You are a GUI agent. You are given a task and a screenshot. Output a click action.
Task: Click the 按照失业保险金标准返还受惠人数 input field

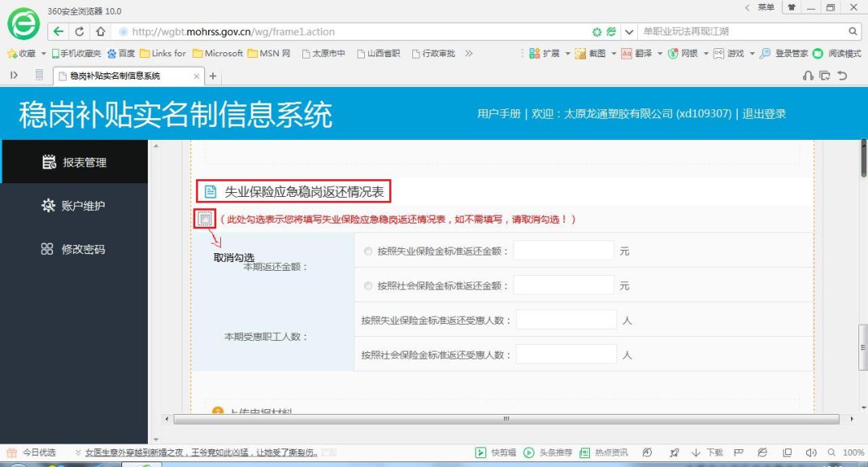(566, 320)
